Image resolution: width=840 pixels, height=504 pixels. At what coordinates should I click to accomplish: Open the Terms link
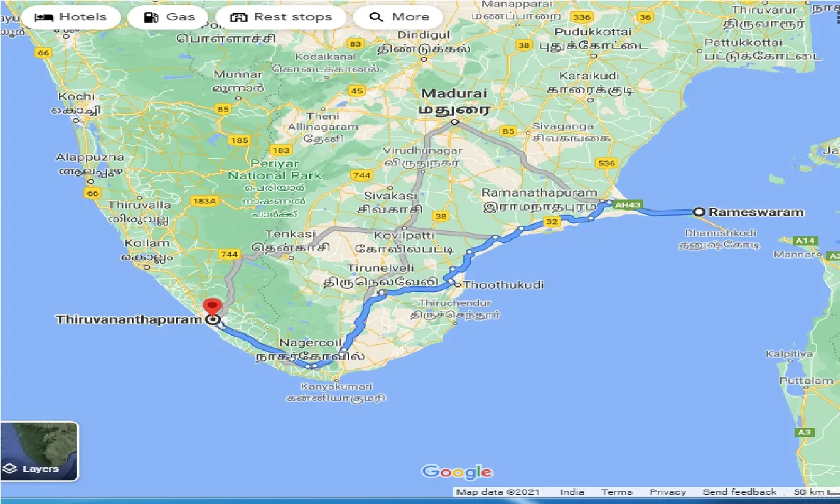[616, 492]
